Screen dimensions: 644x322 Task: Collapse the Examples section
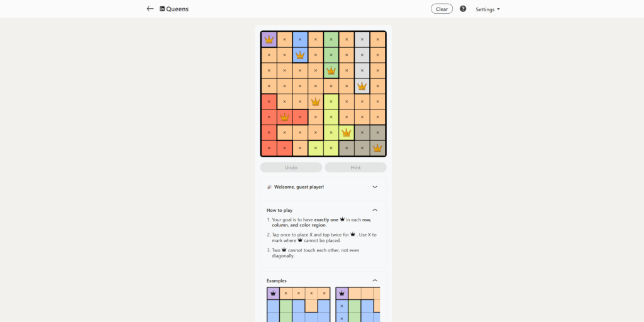tap(375, 280)
